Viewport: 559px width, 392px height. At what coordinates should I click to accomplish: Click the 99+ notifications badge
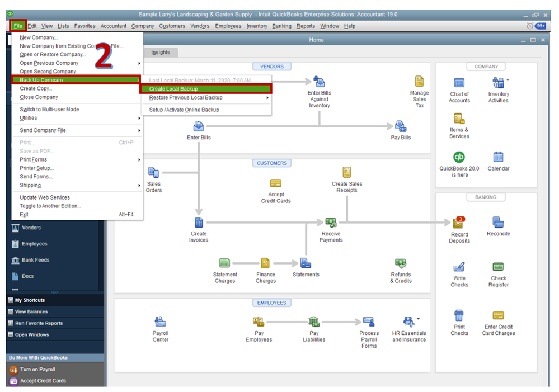pyautogui.click(x=541, y=26)
